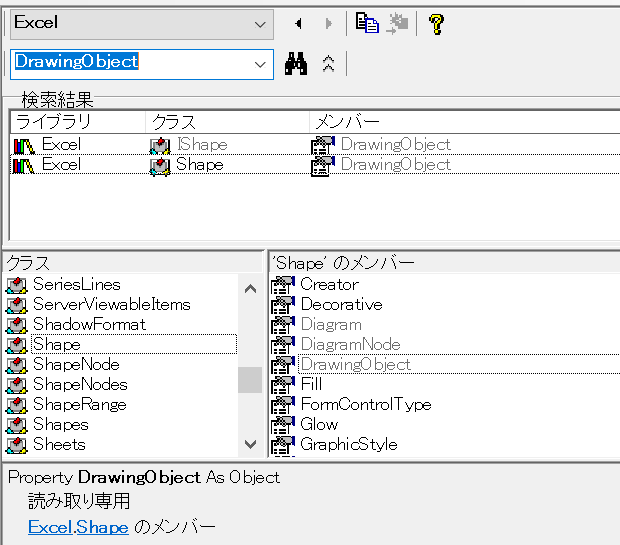Click DrawingObject member in the IShape result row
Screen dimensions: 620x545
tap(395, 145)
